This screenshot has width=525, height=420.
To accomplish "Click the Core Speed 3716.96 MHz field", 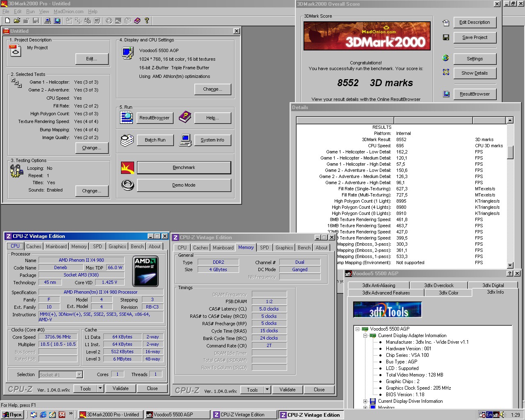I will 58,337.
